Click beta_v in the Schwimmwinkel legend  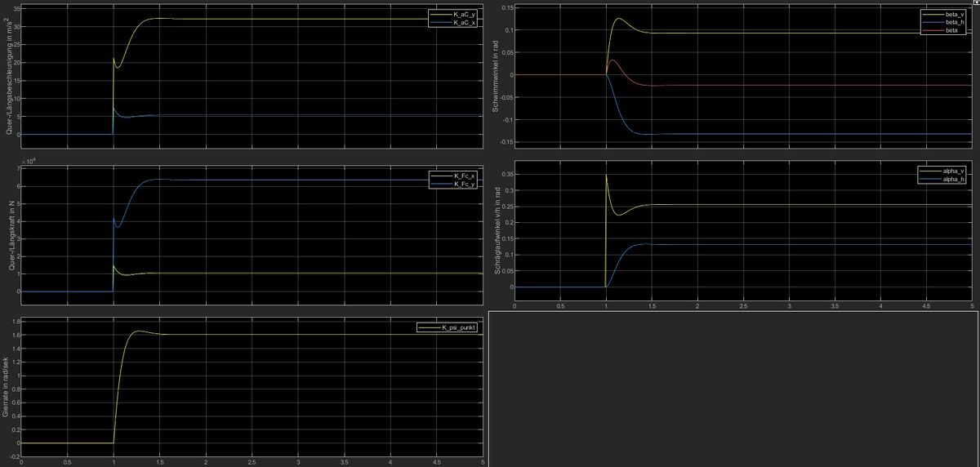click(953, 15)
